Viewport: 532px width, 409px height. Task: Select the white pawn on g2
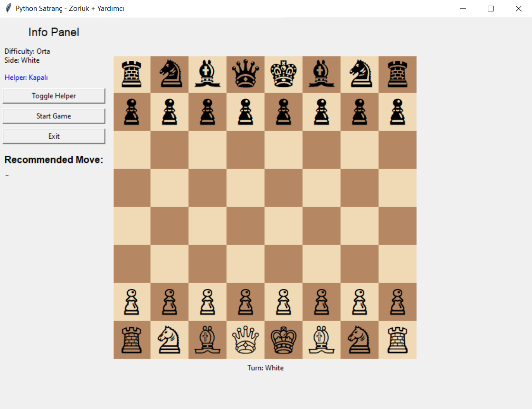(x=360, y=302)
